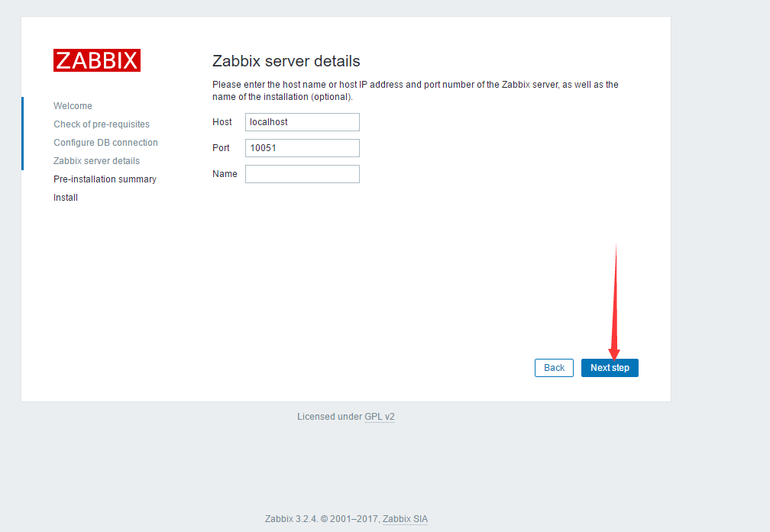770x532 pixels.
Task: Open the GPL v2 license link
Action: [380, 417]
